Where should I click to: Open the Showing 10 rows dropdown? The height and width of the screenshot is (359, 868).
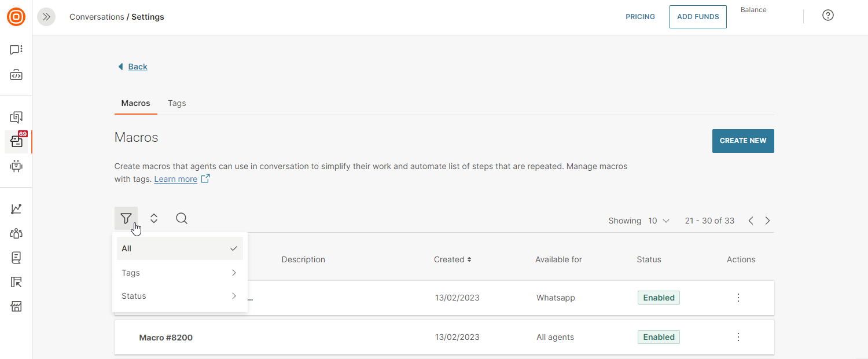[658, 221]
